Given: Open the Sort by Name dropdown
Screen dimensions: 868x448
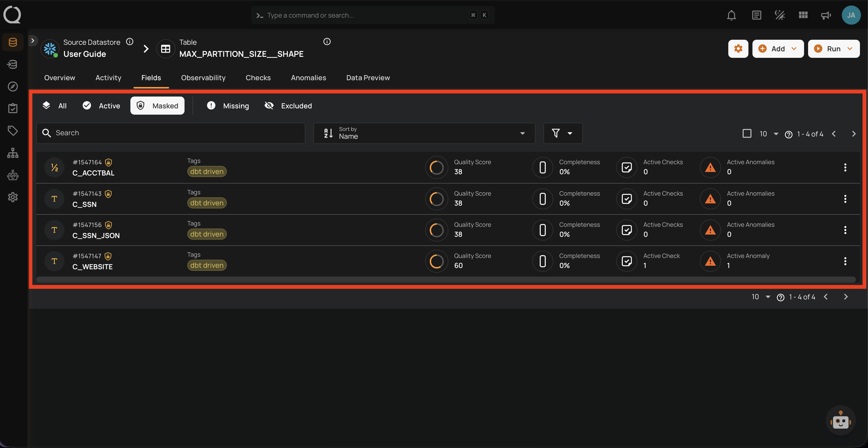Looking at the screenshot, I should (x=424, y=133).
